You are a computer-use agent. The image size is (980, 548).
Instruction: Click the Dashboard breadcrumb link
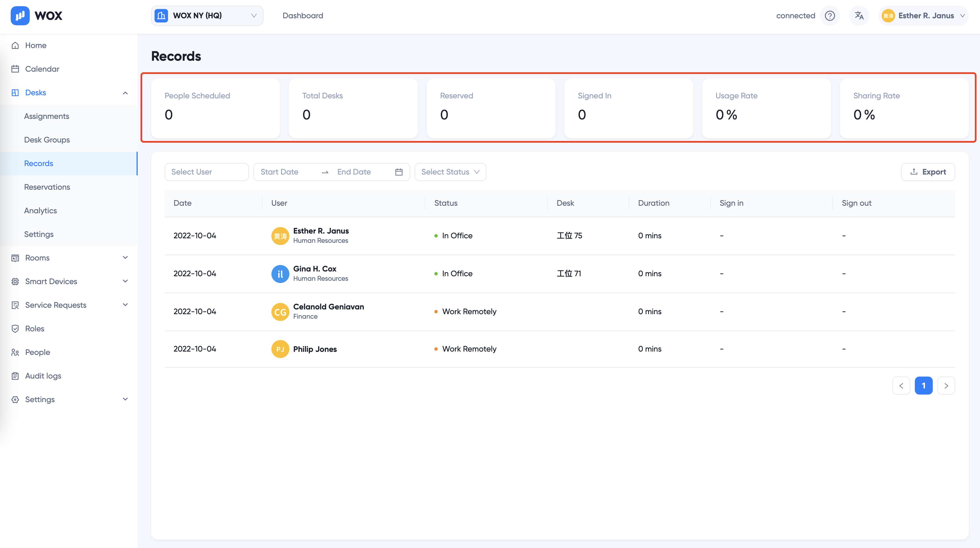303,16
